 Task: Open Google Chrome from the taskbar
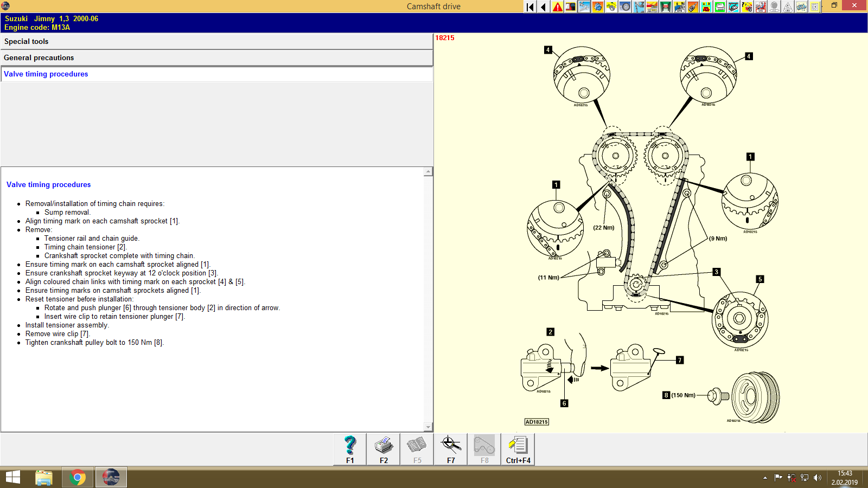pyautogui.click(x=78, y=477)
